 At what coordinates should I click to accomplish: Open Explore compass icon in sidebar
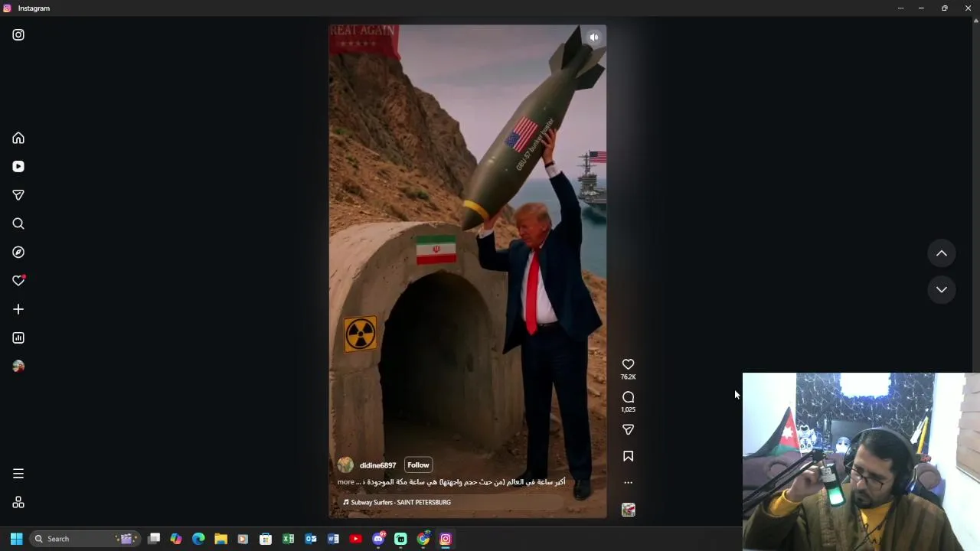pos(18,252)
